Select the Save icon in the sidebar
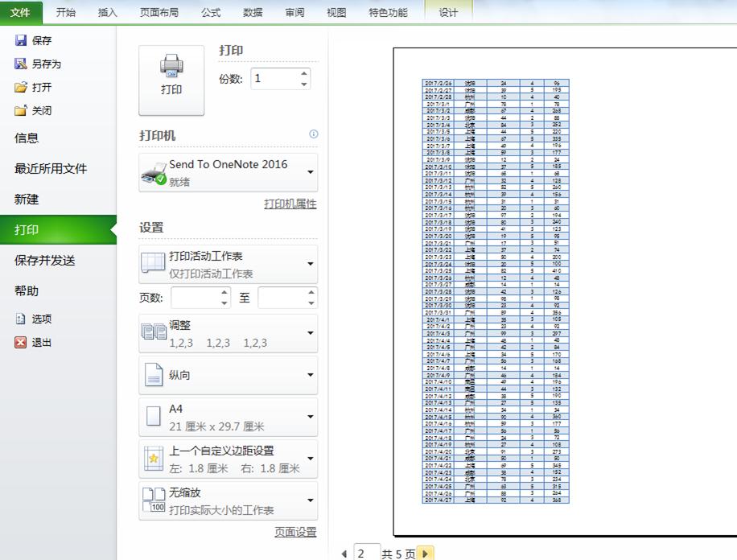The height and width of the screenshot is (560, 737). pos(19,40)
